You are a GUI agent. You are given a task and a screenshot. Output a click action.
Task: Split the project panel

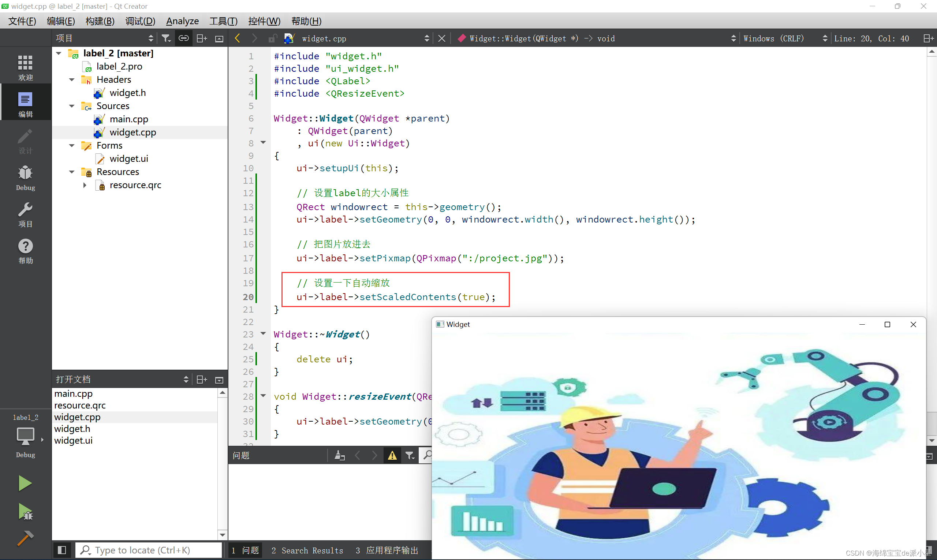(x=202, y=38)
